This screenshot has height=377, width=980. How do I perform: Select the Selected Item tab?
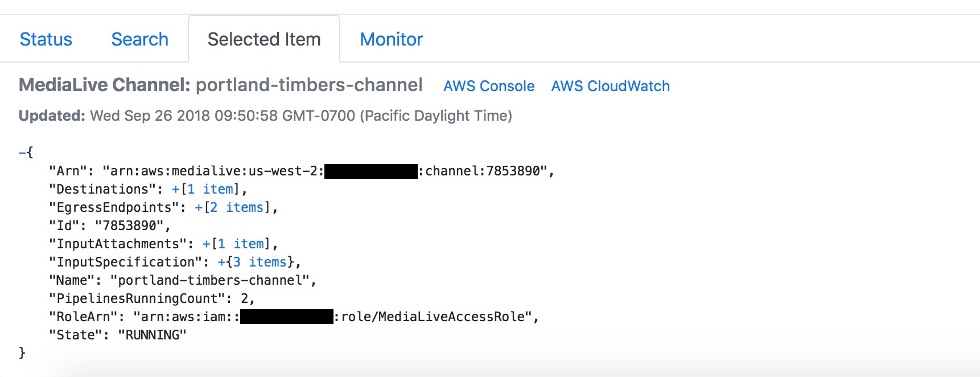click(264, 39)
